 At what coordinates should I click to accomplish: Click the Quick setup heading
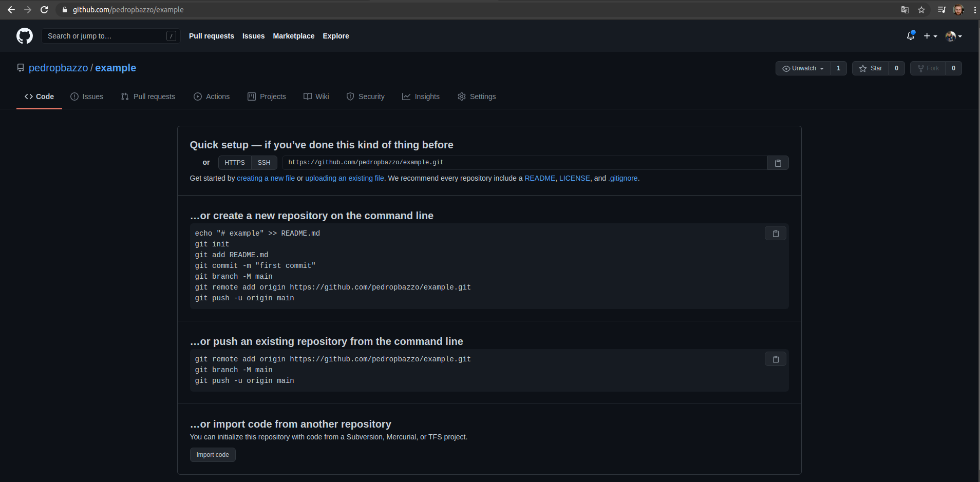coord(322,145)
